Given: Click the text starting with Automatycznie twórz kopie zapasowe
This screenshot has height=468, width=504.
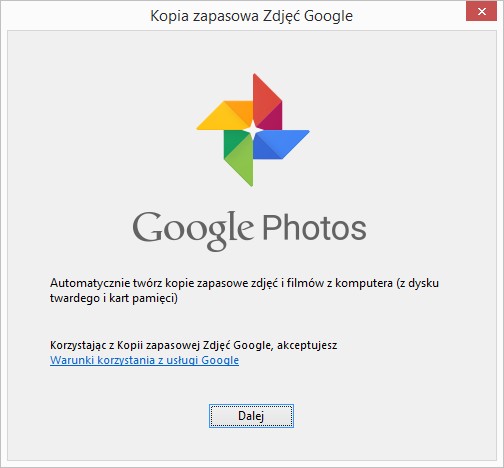Looking at the screenshot, I should [x=244, y=290].
